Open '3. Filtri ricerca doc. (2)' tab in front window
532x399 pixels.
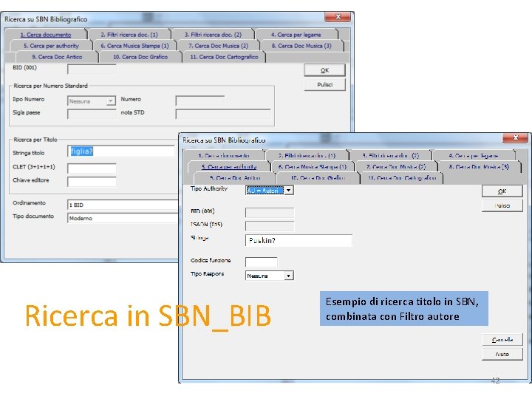391,156
